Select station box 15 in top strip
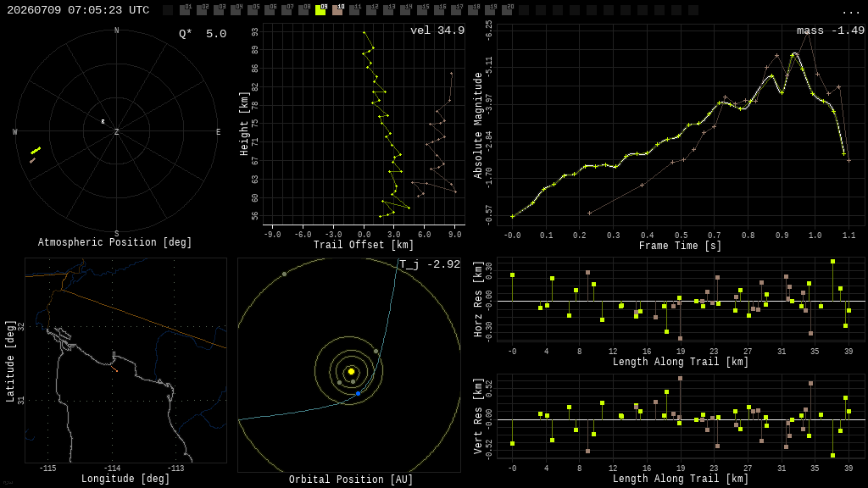The height and width of the screenshot is (488, 868). click(422, 10)
